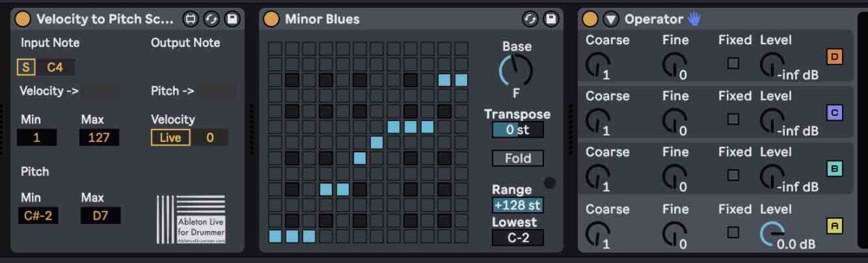Select oscillator D button
Image resolution: width=868 pixels, height=263 pixels.
(x=835, y=57)
